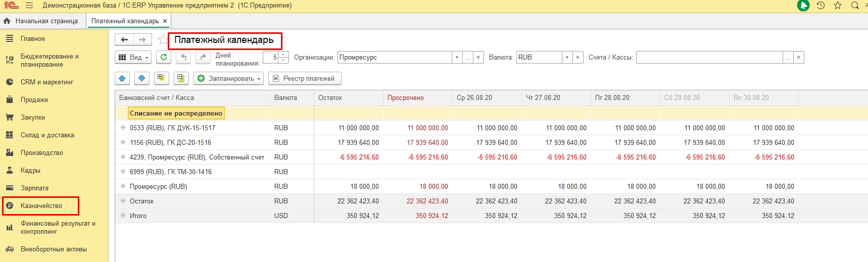868x262 pixels.
Task: Open the Запланировать dropdown button
Action: [230, 78]
